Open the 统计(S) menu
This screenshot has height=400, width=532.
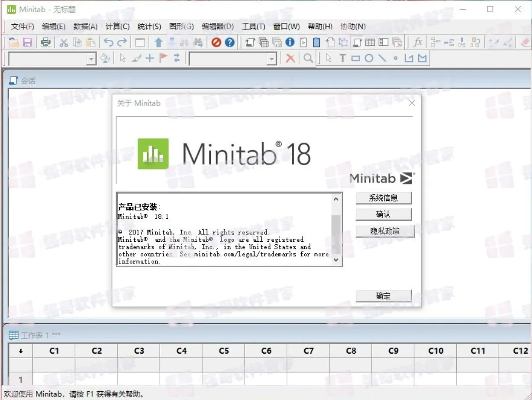149,26
